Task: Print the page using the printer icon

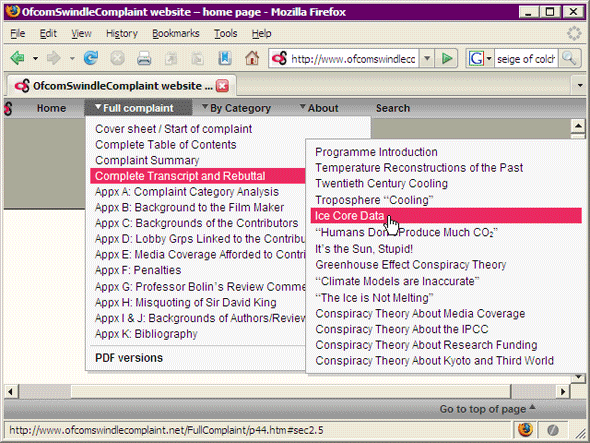Action: point(144,58)
